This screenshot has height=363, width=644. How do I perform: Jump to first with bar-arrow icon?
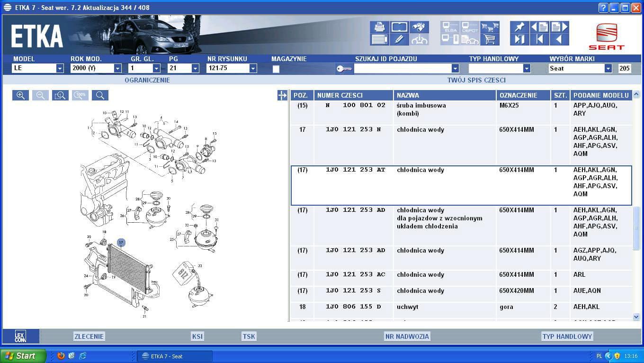point(539,39)
